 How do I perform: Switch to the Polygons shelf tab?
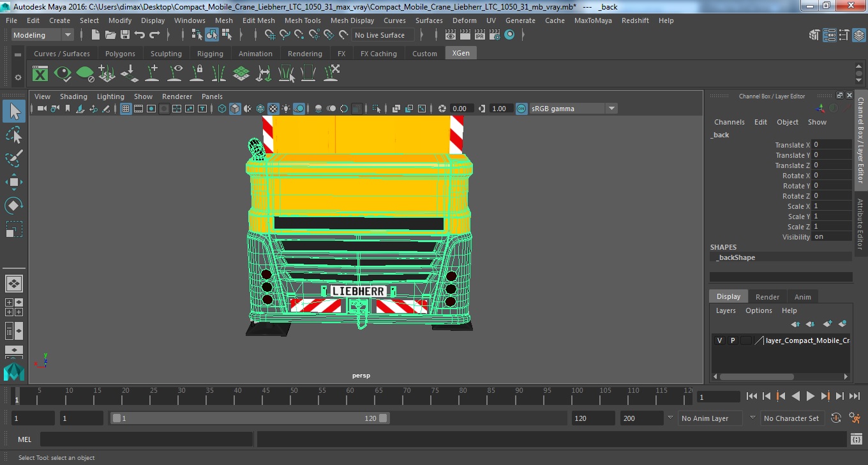tap(120, 54)
